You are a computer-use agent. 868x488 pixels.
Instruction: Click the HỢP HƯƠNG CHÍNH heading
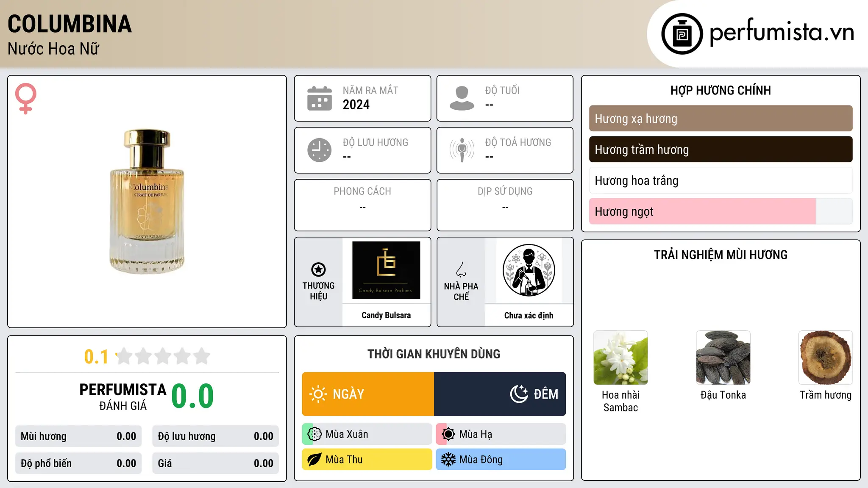pyautogui.click(x=721, y=90)
